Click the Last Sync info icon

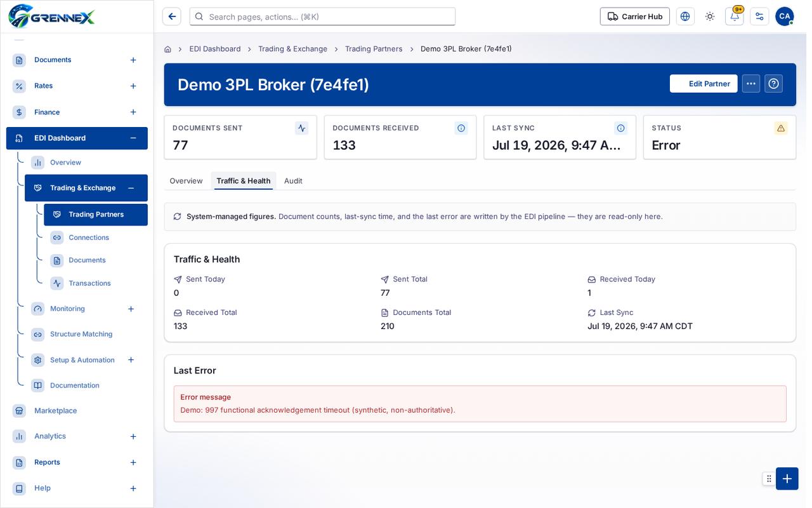pos(621,128)
